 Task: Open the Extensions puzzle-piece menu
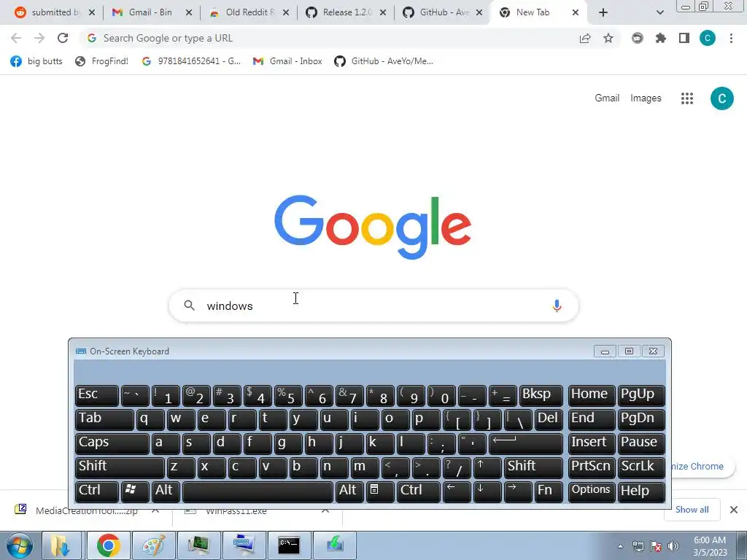[661, 38]
